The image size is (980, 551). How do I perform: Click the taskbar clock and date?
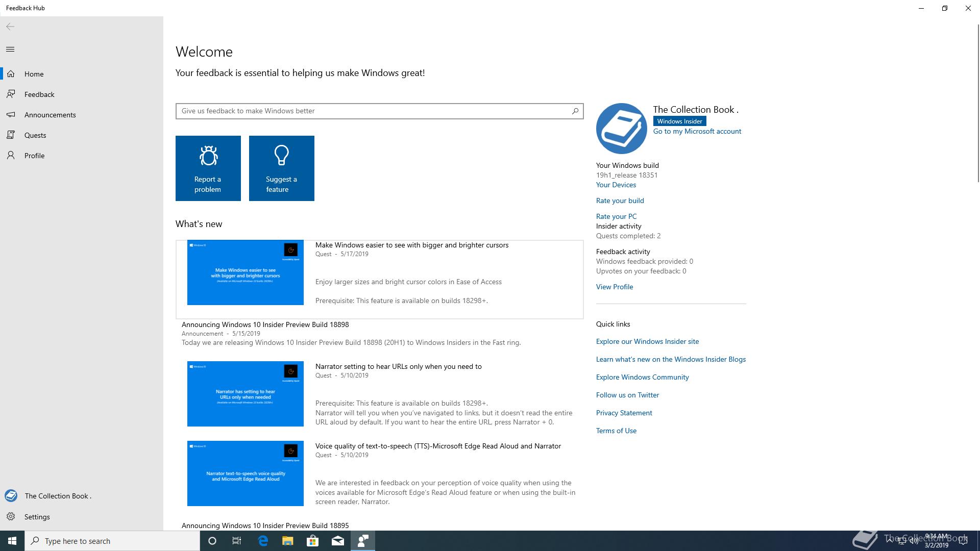tap(936, 541)
